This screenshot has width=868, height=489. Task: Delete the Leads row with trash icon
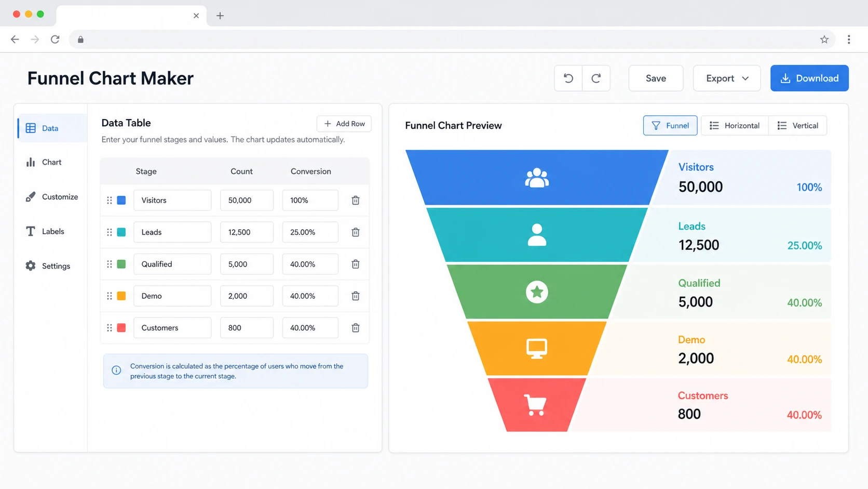pos(356,232)
